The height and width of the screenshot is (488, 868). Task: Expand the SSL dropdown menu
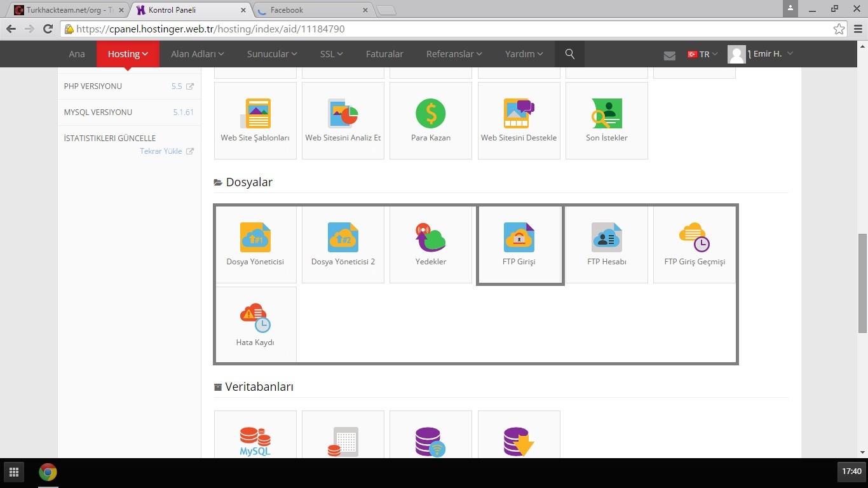[x=332, y=54]
